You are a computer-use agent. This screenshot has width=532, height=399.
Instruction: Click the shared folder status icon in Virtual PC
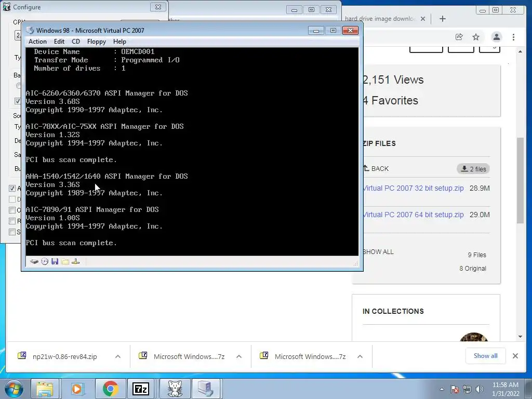pos(65,262)
